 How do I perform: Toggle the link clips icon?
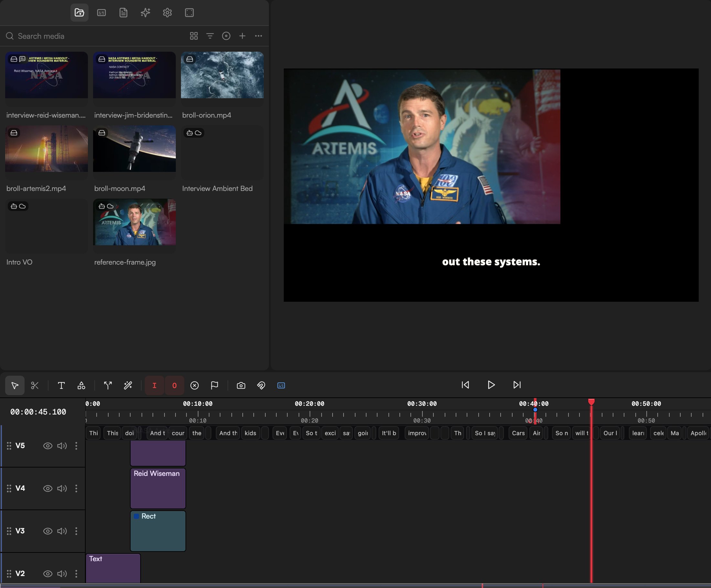[x=261, y=385]
